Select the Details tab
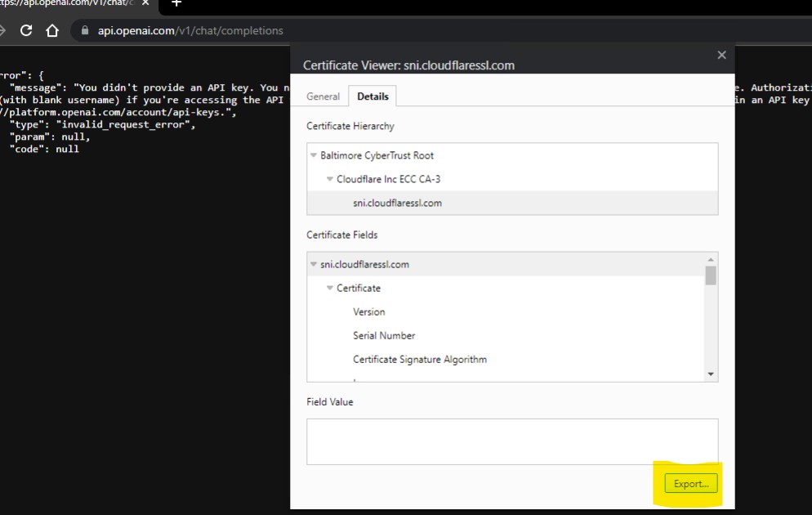Image resolution: width=812 pixels, height=515 pixels. pyautogui.click(x=373, y=96)
